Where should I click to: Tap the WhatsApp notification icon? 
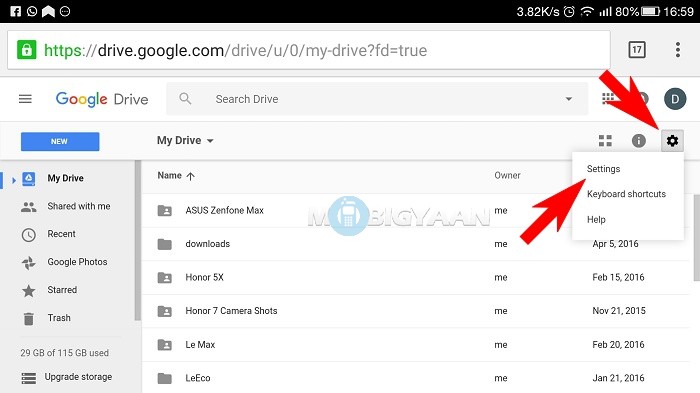pos(32,11)
